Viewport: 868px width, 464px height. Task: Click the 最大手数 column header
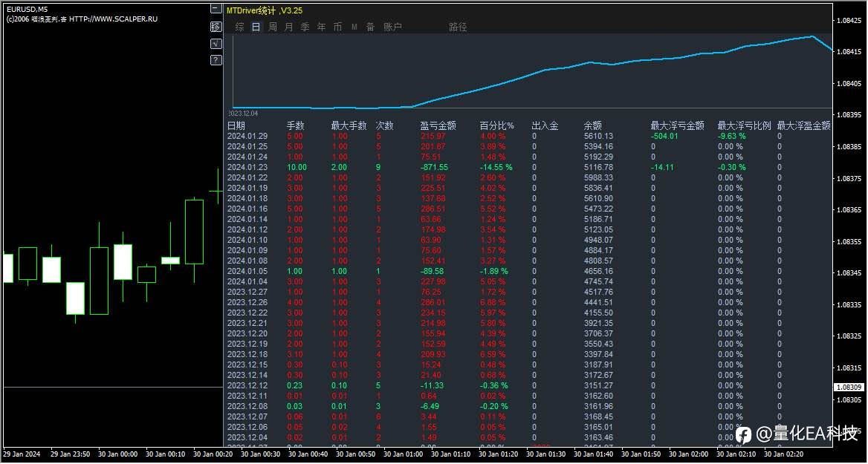point(349,125)
